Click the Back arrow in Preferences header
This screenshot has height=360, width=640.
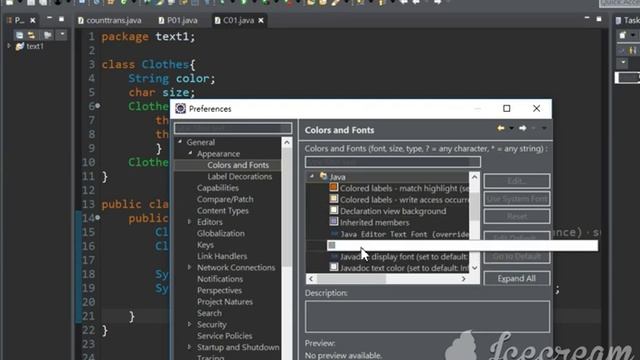tap(501, 129)
